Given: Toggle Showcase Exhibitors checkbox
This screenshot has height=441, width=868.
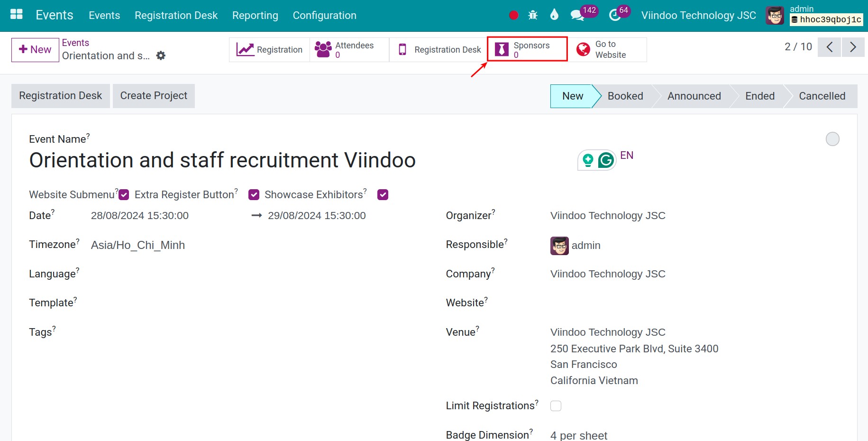Looking at the screenshot, I should pyautogui.click(x=383, y=195).
